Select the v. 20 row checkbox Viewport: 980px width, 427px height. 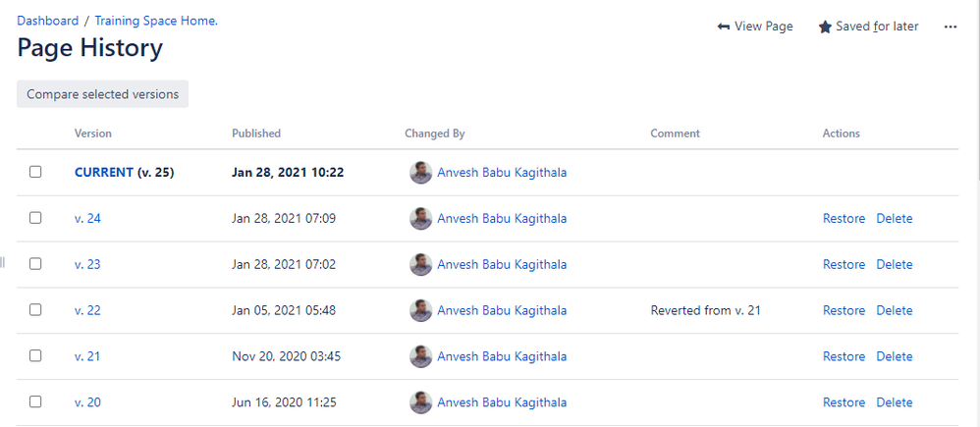(x=35, y=401)
